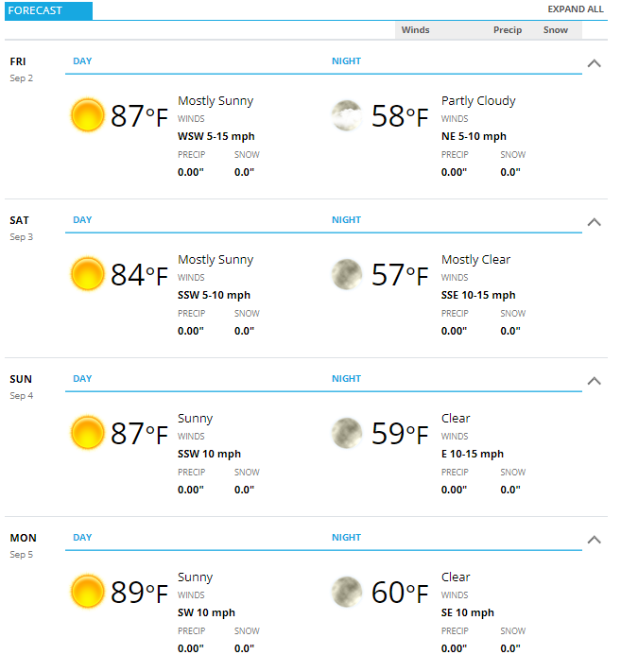
Task: Collapse the Monday Sep 5 forecast
Action: coord(594,540)
